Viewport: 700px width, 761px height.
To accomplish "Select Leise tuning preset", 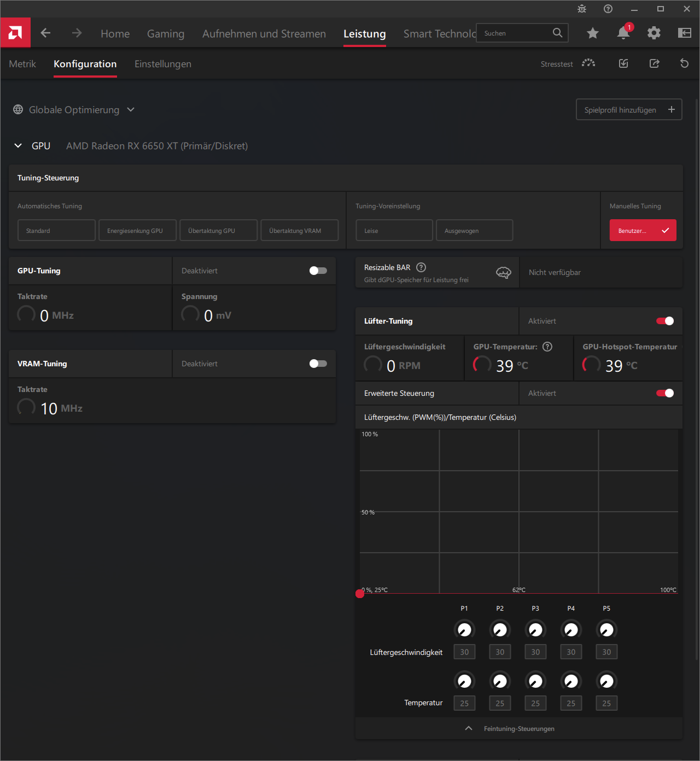I will tap(394, 230).
